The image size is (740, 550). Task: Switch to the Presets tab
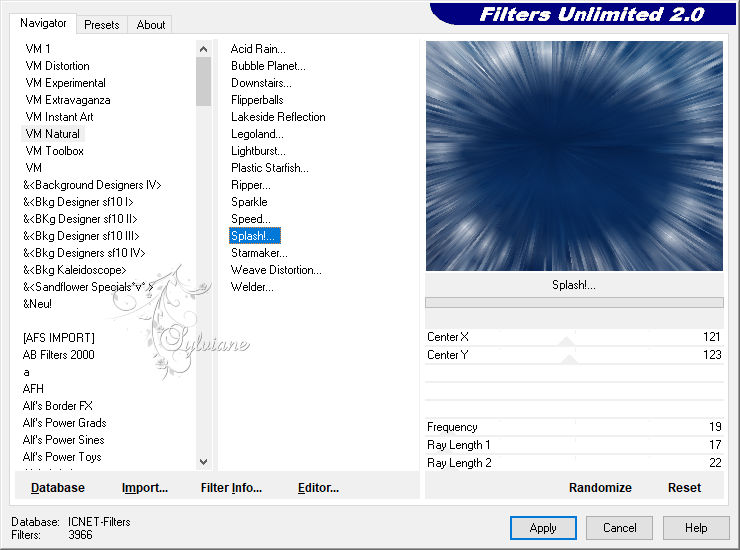click(101, 25)
